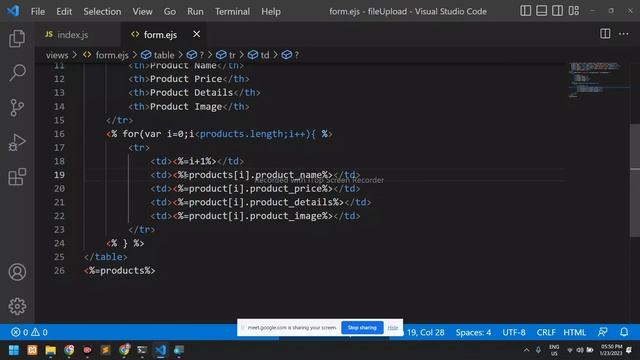
Task: Open the editor More Actions ellipsis
Action: point(624,34)
